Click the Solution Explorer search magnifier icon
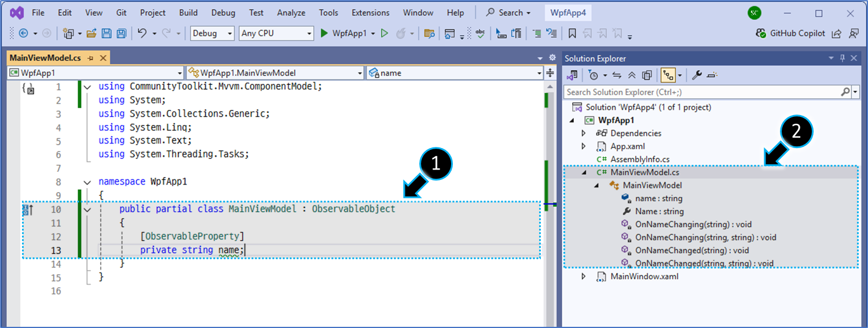 pyautogui.click(x=845, y=92)
